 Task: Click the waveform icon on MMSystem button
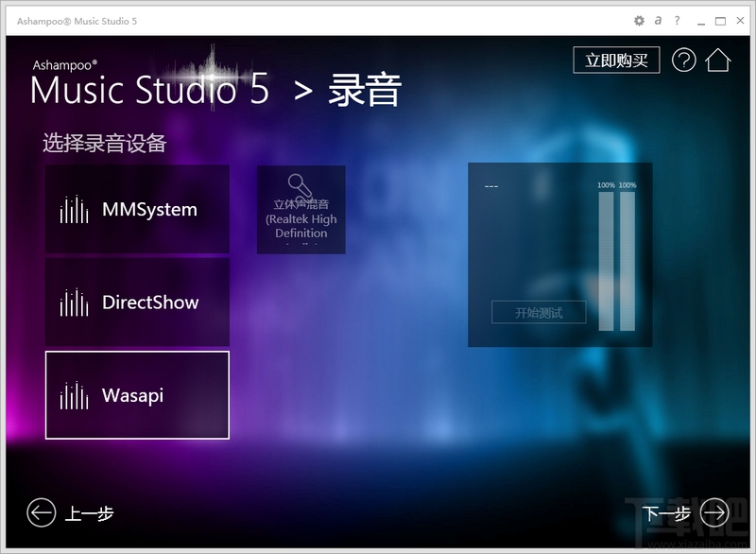[76, 209]
